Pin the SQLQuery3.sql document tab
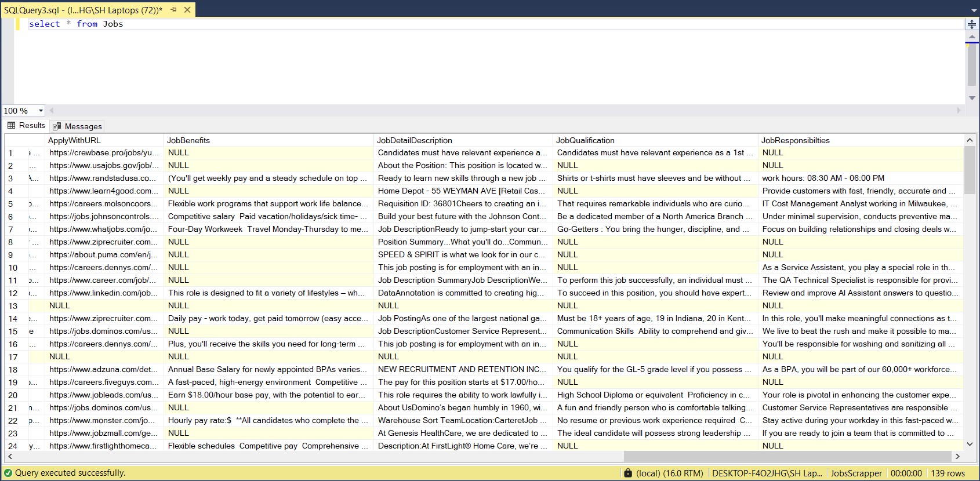The height and width of the screenshot is (481, 980). point(173,10)
